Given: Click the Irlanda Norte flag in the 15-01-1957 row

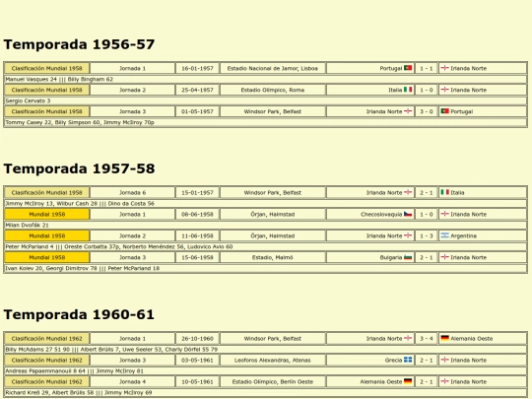Looking at the screenshot, I should (408, 192).
